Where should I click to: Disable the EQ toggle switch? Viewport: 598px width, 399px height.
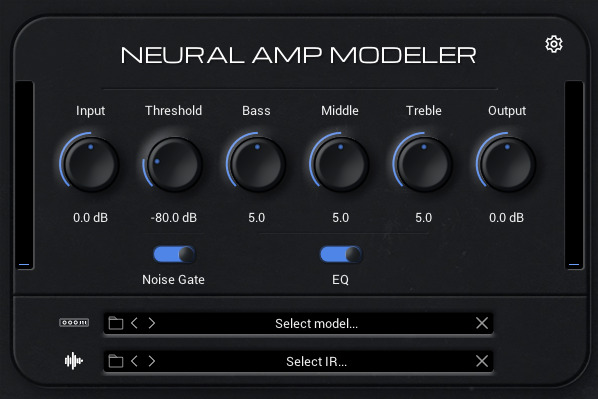point(341,254)
